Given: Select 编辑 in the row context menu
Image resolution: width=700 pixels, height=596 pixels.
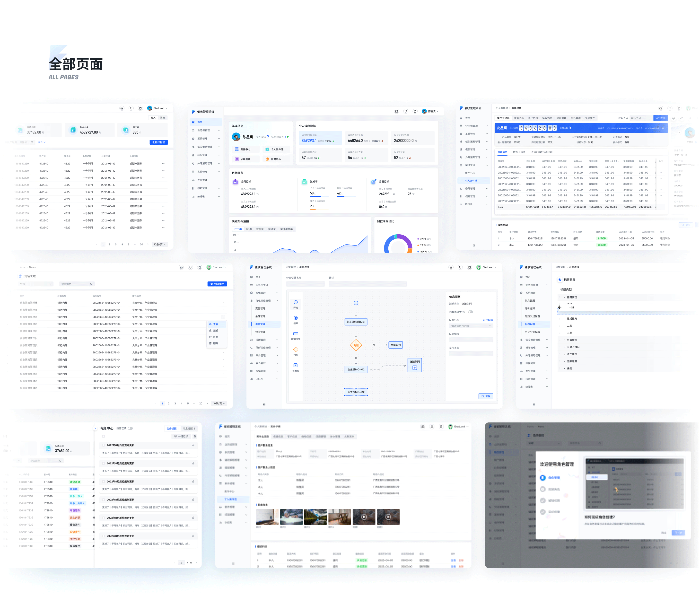Looking at the screenshot, I should click(x=216, y=330).
